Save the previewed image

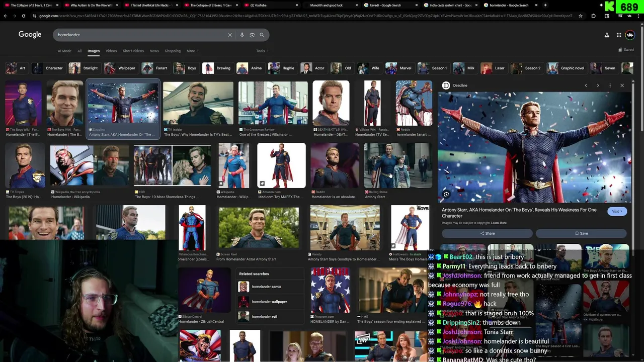pos(581,233)
